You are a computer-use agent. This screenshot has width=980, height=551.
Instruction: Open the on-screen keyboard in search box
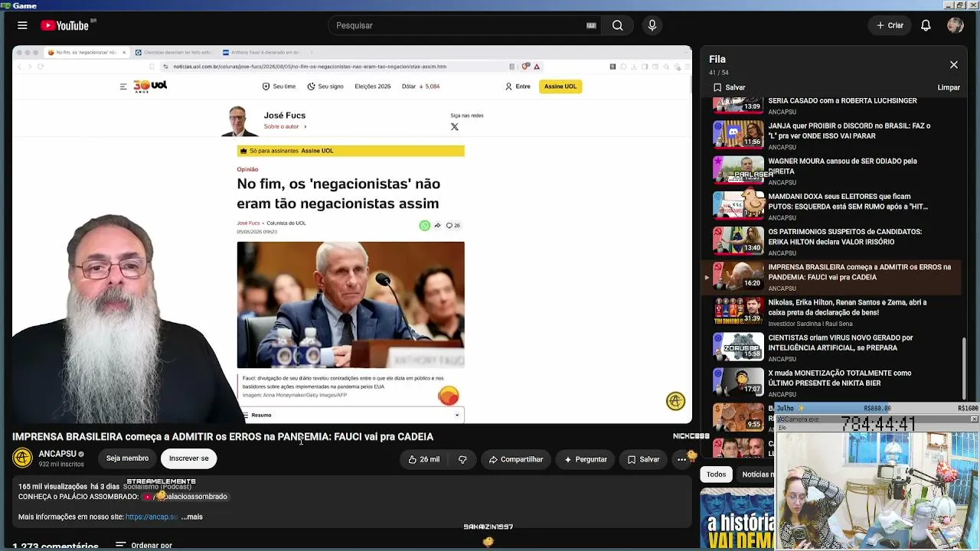[x=591, y=25]
